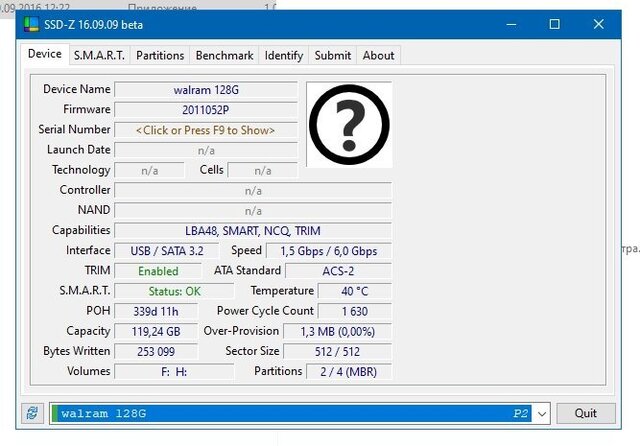Screen dimensions: 640x446
Task: Click the Speed value 1,5 Gbps / 6,0 Gbps
Action: tap(329, 251)
